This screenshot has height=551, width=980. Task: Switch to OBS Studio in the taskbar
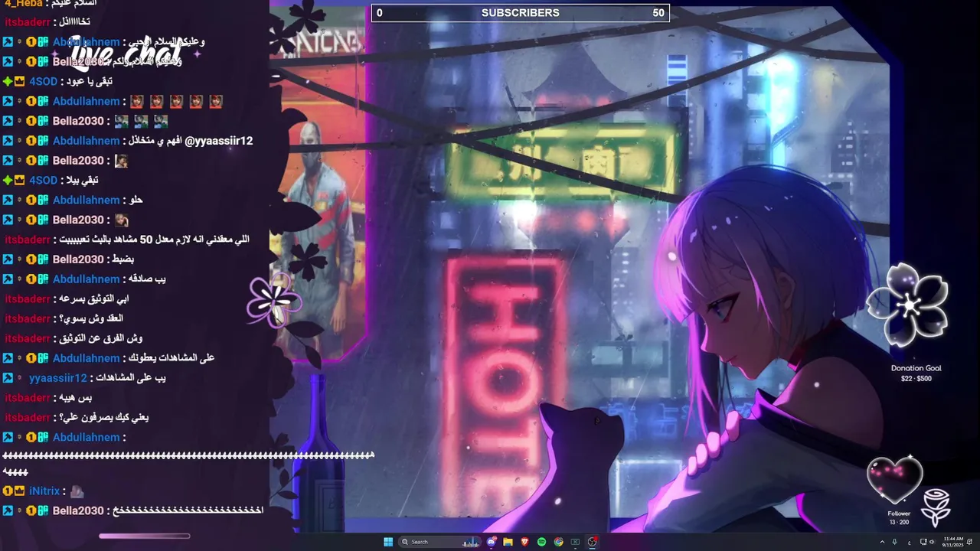[592, 542]
